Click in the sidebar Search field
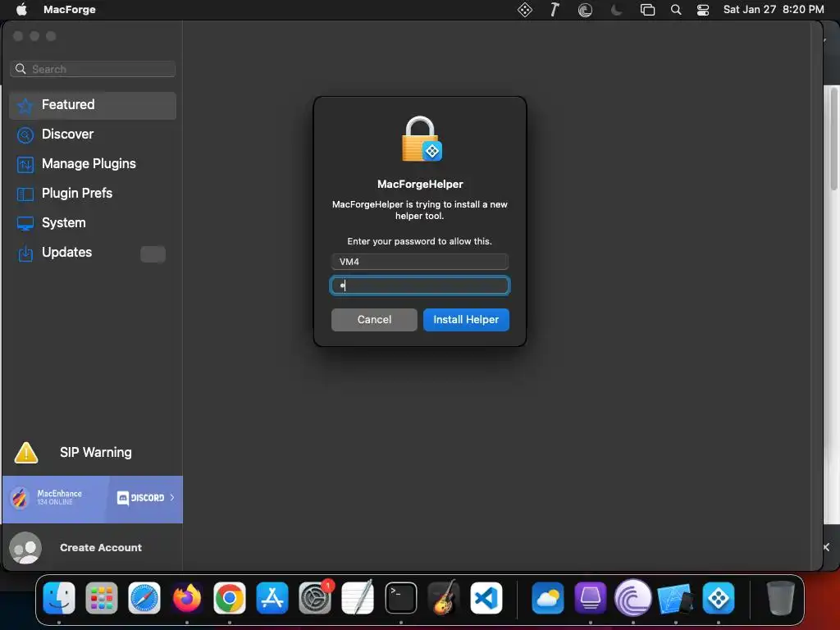This screenshot has height=630, width=840. point(93,69)
